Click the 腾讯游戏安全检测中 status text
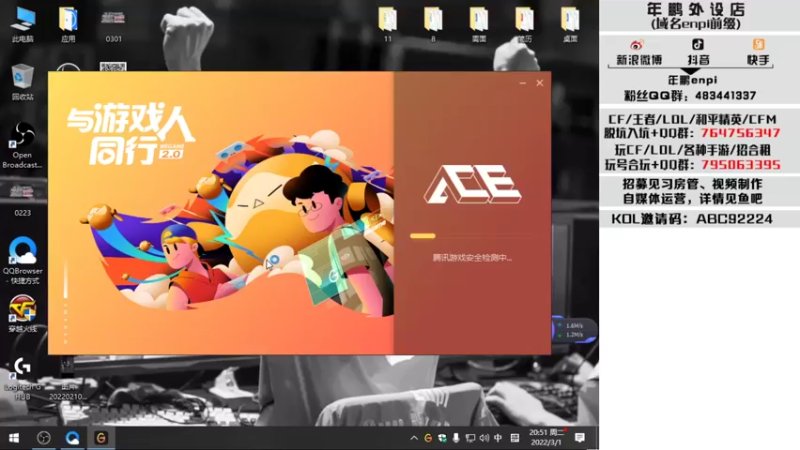The height and width of the screenshot is (450, 800). pyautogui.click(x=472, y=258)
